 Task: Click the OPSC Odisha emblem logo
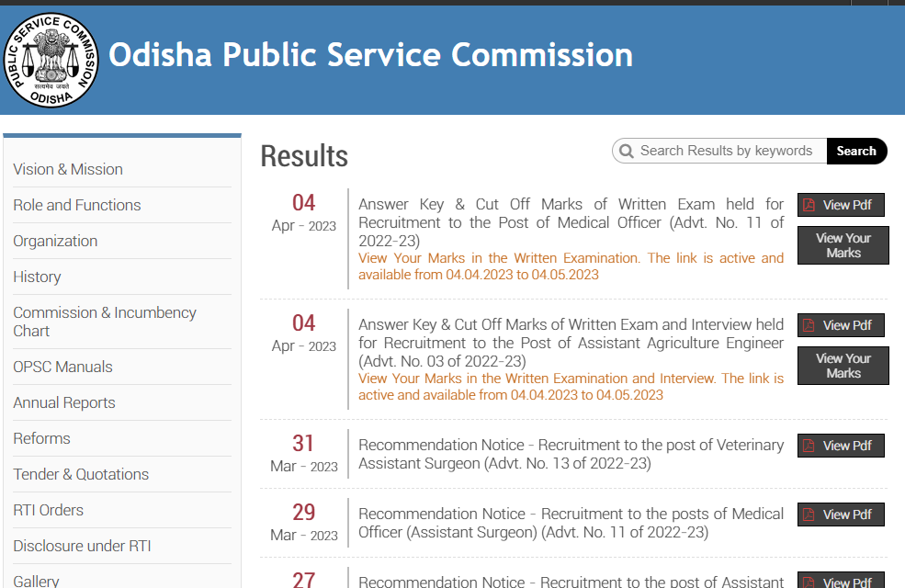(51, 60)
